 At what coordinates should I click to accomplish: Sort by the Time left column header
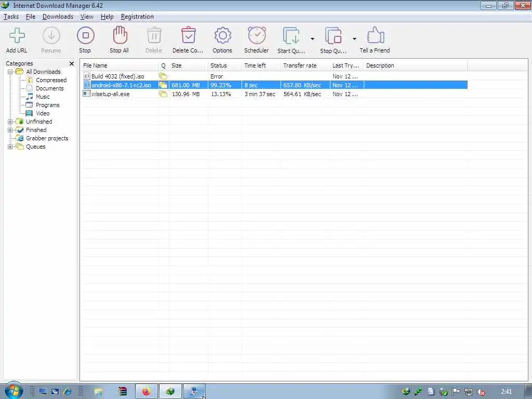(x=261, y=65)
